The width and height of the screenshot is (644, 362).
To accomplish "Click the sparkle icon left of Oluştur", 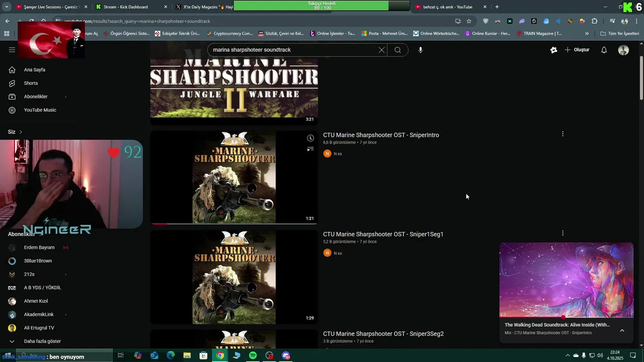I will point(553,50).
